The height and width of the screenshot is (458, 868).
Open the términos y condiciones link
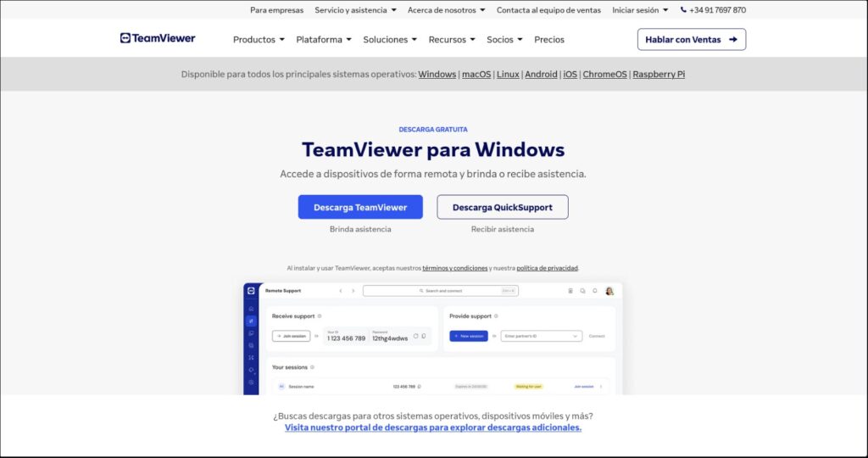point(455,268)
